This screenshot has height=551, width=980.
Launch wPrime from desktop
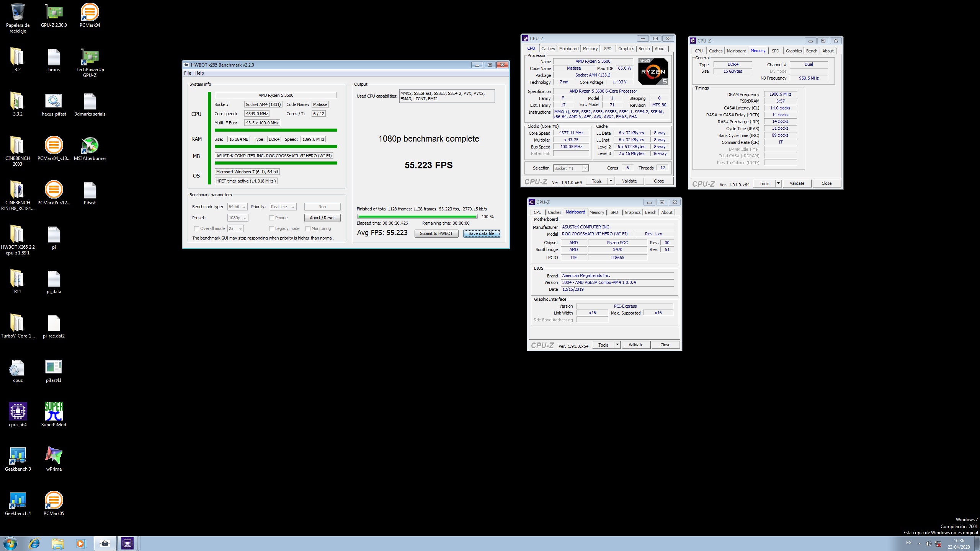point(54,459)
